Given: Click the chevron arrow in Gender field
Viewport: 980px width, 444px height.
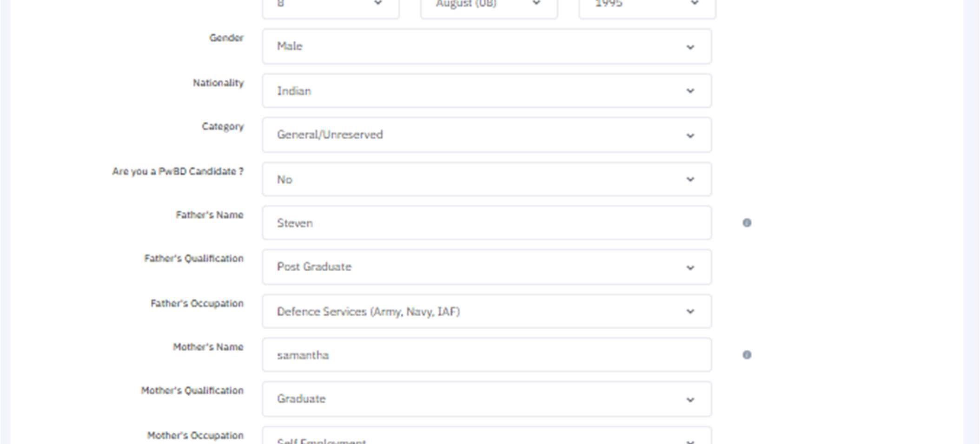Looking at the screenshot, I should click(690, 47).
